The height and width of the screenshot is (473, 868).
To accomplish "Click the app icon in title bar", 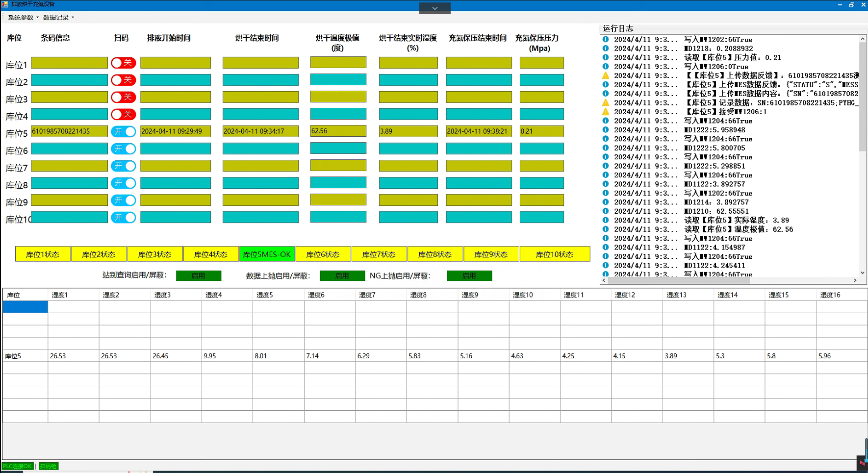I will coord(5,4).
